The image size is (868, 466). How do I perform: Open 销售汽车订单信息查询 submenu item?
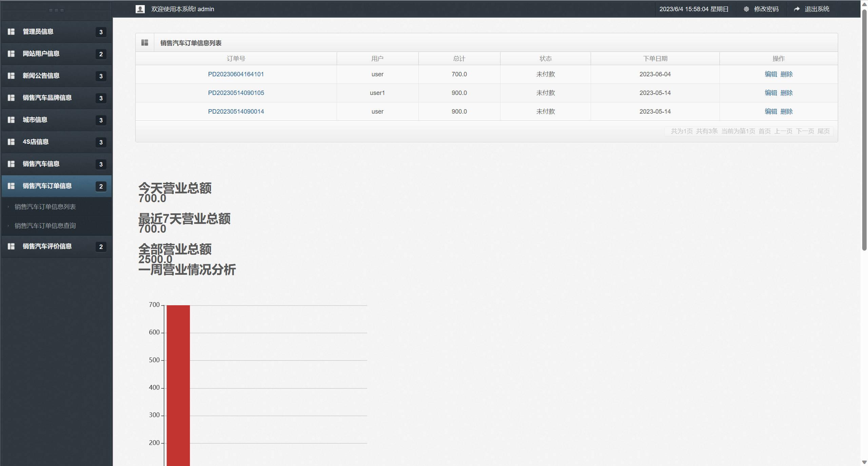45,226
